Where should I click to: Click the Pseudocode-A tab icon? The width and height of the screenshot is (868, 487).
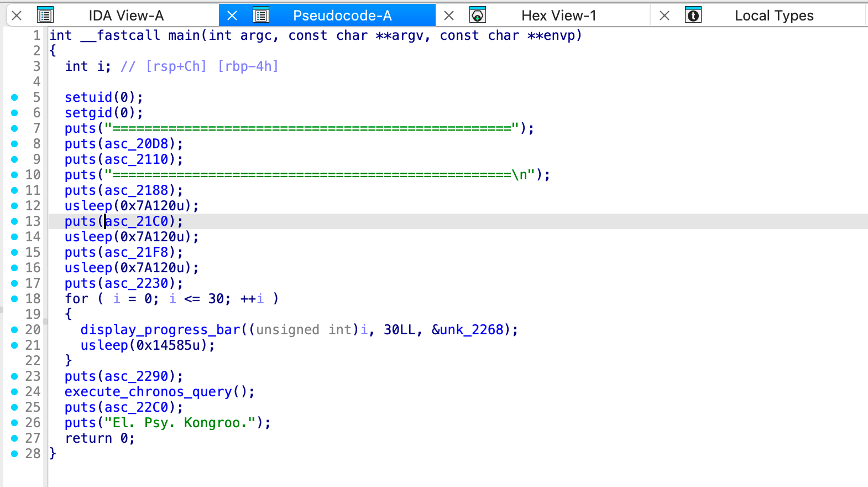261,15
